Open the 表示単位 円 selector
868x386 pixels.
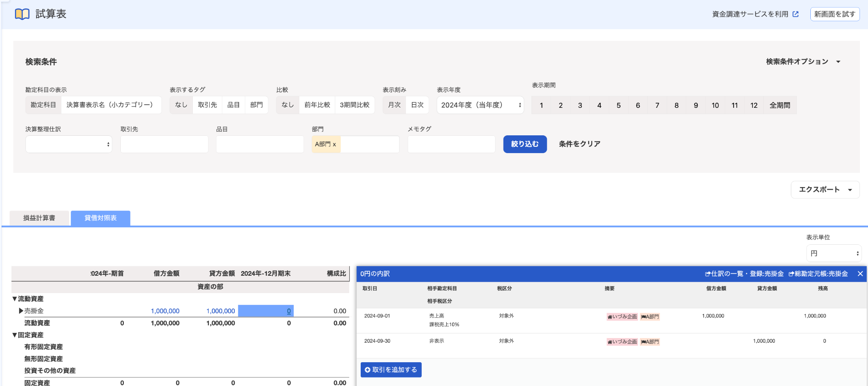(x=834, y=253)
